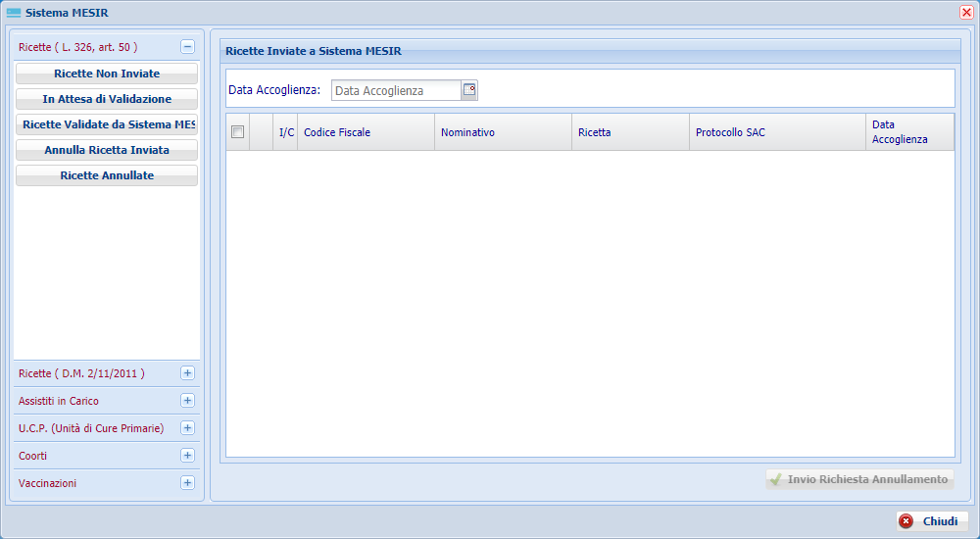The image size is (980, 539).
Task: Click the Ricette (D.M. 2/11/2011) label
Action: pos(82,373)
